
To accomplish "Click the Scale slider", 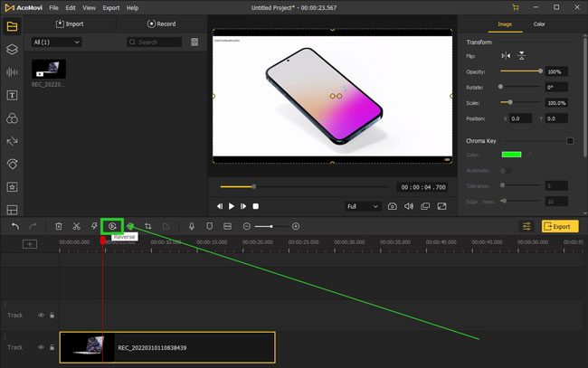I will point(522,102).
